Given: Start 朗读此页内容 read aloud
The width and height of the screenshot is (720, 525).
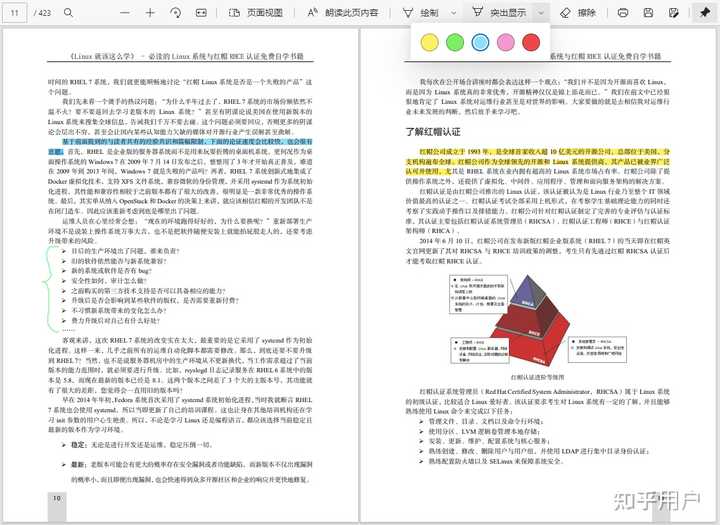Looking at the screenshot, I should [343, 13].
